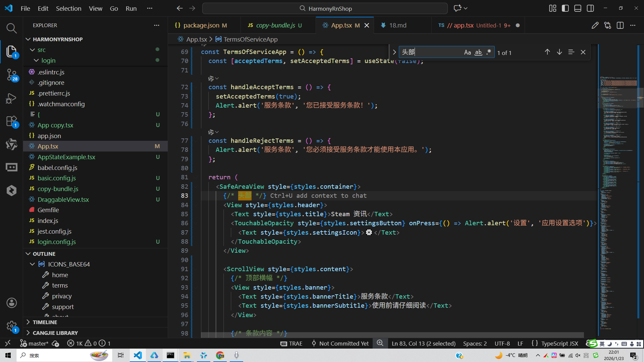Open the Accounts icon in activity bar
Screen dimensions: 644x362
11,303
